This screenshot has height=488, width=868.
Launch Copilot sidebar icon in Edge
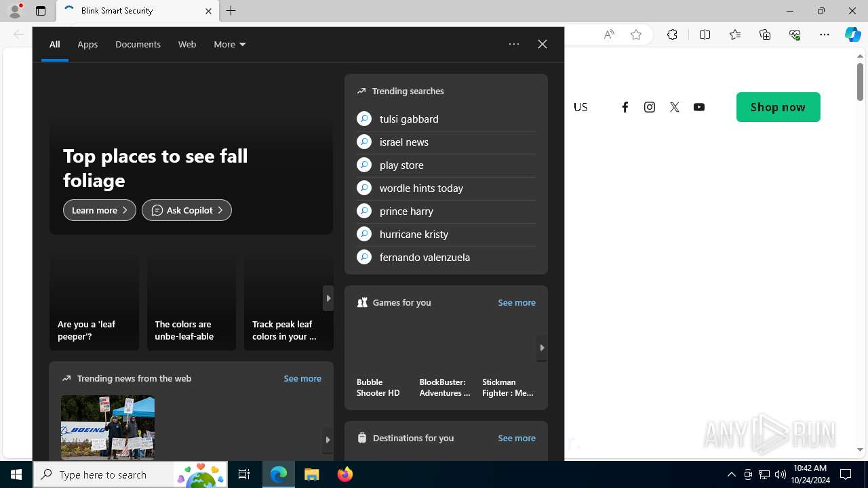click(852, 35)
